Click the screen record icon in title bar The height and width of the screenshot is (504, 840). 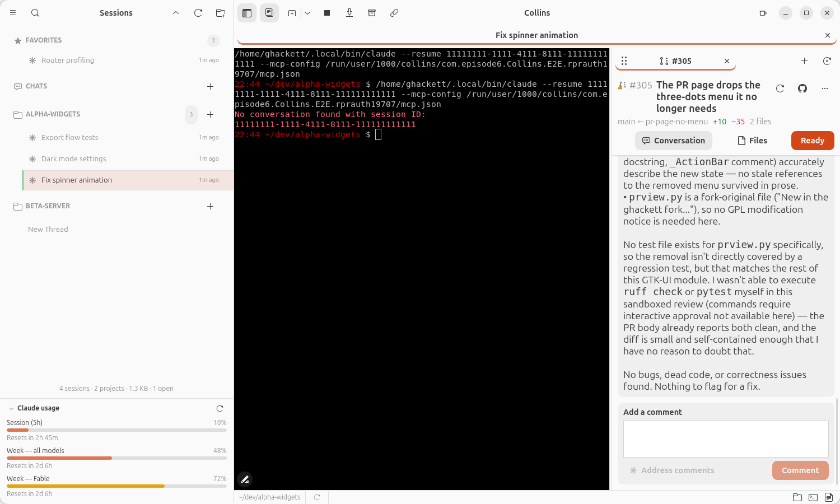763,13
